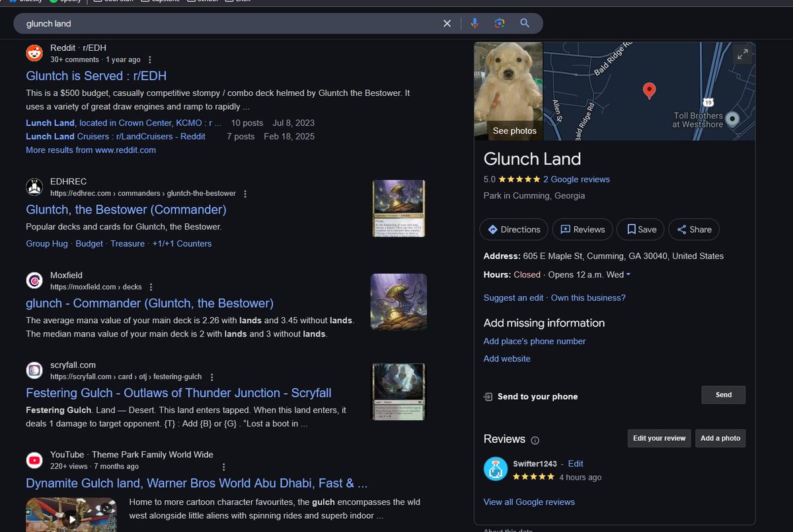The width and height of the screenshot is (793, 532).
Task: Click the Treasure sitelink
Action: 128,243
